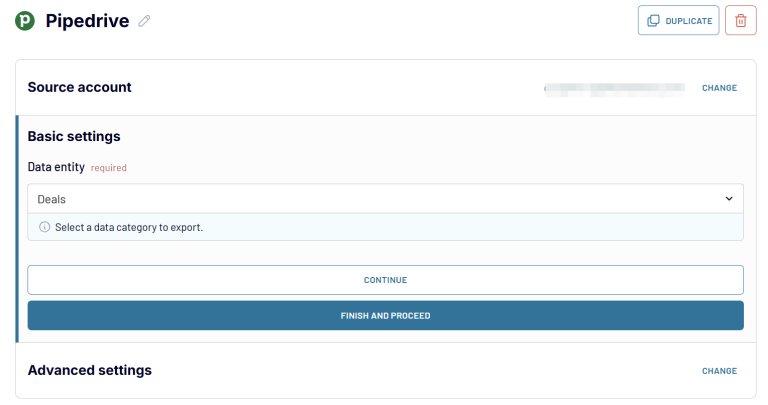This screenshot has height=405, width=768.
Task: Click Change next to Source account
Action: click(x=719, y=88)
